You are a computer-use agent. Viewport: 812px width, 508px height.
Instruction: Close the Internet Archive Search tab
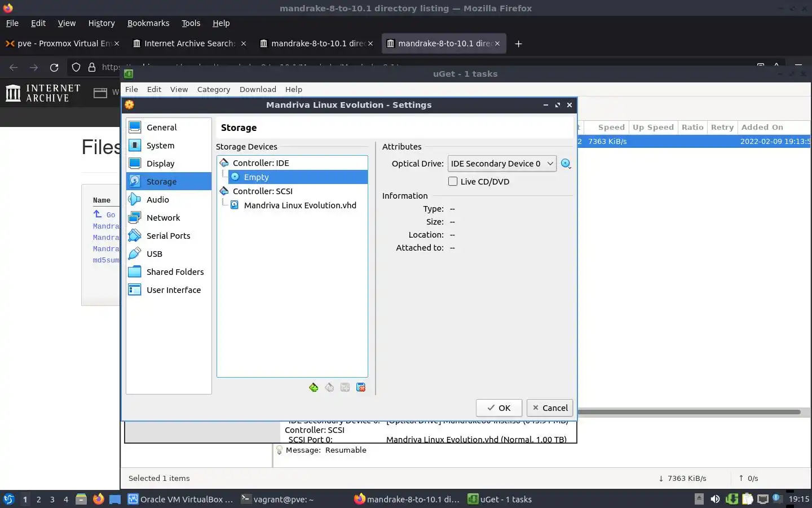click(244, 43)
